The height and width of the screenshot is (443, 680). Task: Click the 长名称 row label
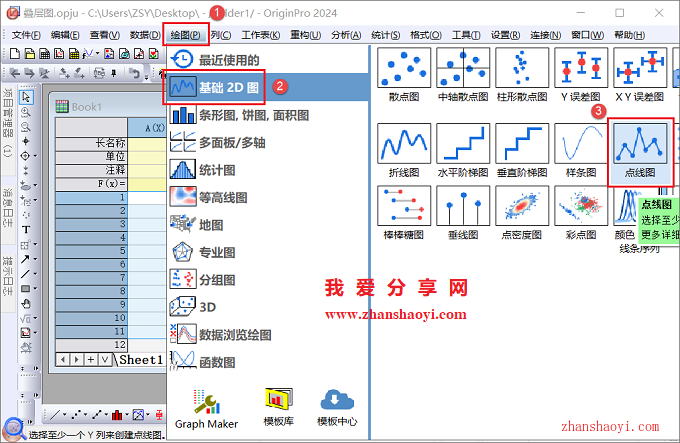[x=92, y=143]
